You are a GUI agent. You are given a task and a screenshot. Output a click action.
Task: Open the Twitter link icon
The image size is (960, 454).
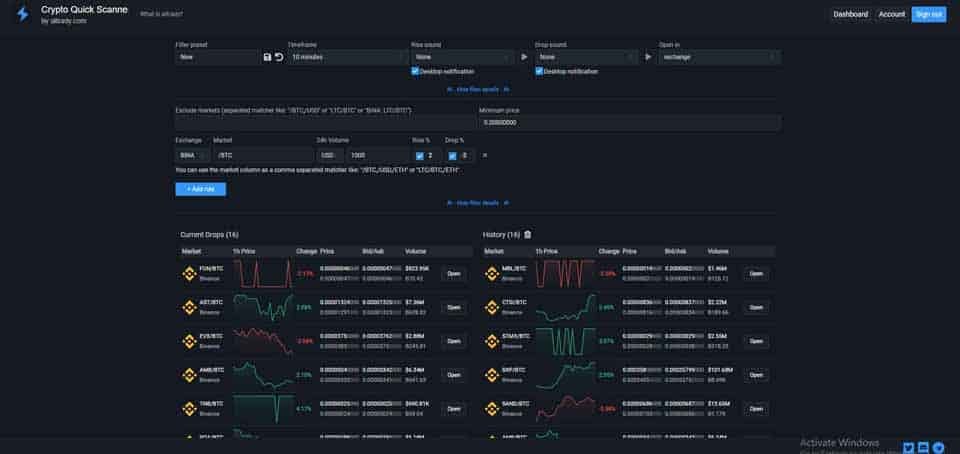[x=909, y=448]
